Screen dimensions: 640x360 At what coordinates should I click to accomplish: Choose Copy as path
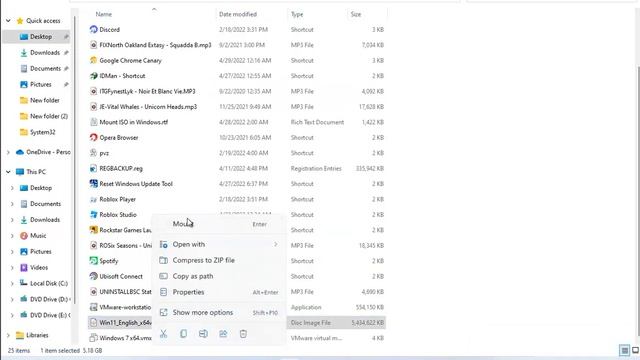click(x=219, y=276)
